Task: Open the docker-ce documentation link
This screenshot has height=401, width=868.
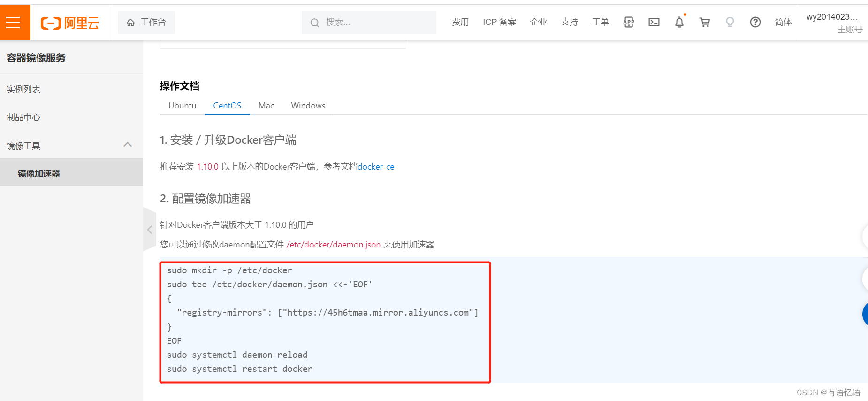Action: click(x=376, y=167)
